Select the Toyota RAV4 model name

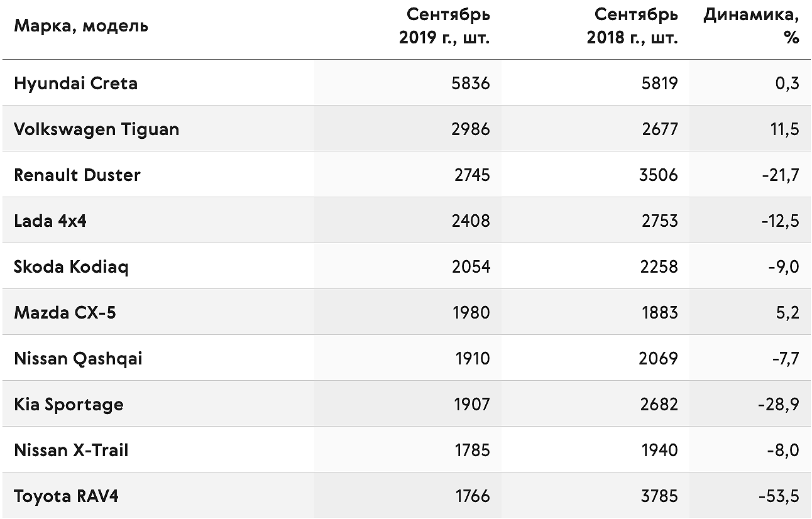coord(66,496)
